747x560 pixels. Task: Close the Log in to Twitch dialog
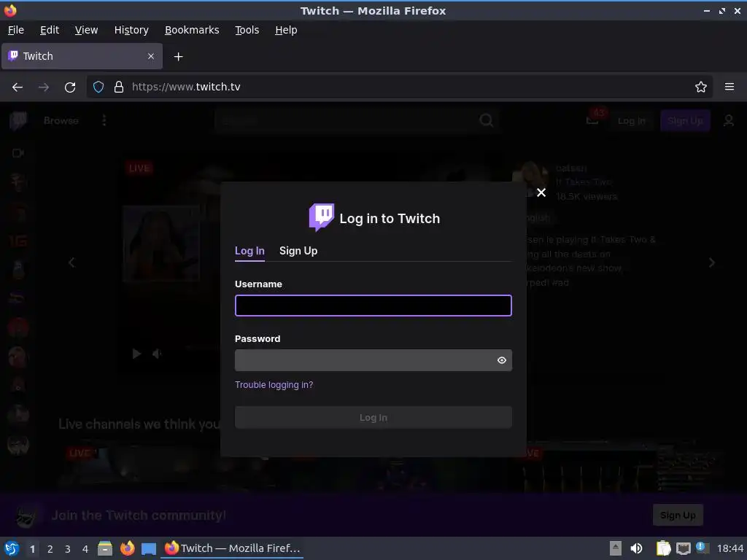pos(541,192)
